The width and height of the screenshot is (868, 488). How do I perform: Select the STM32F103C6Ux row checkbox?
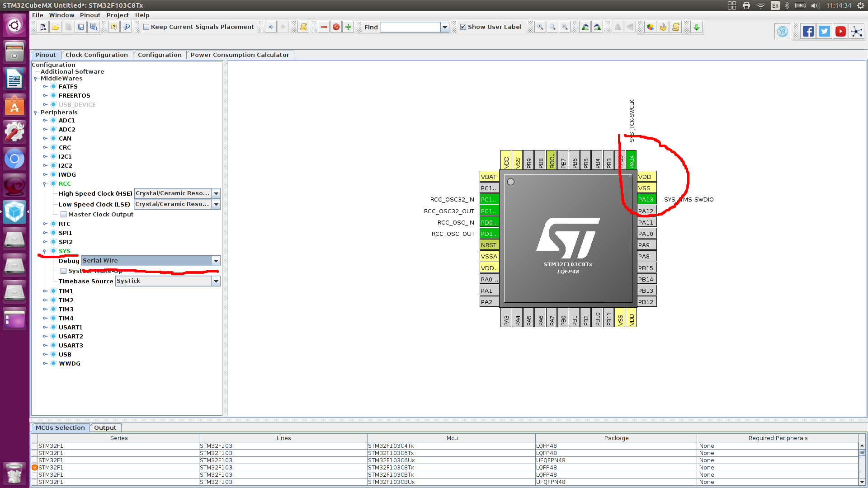(x=35, y=460)
